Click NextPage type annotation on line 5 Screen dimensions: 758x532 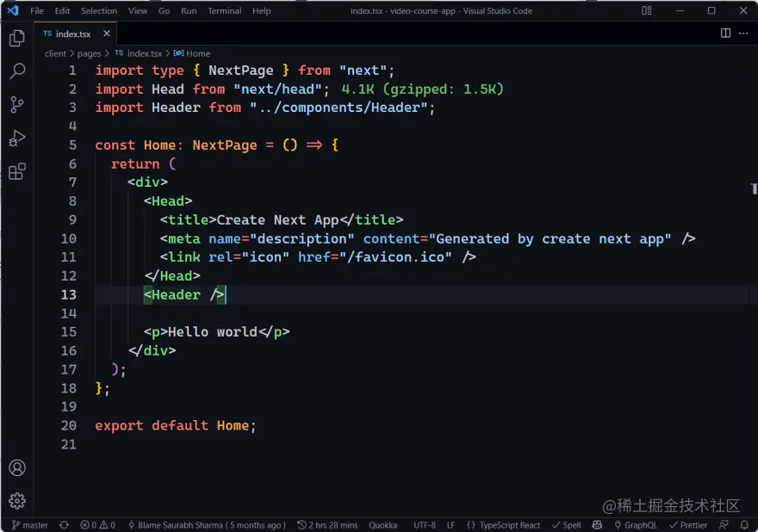pos(225,145)
